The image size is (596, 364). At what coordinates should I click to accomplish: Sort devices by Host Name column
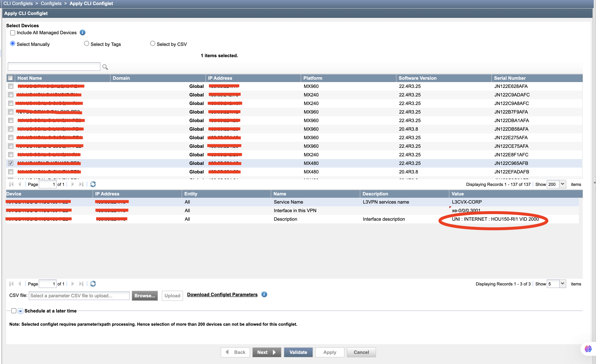(63, 78)
